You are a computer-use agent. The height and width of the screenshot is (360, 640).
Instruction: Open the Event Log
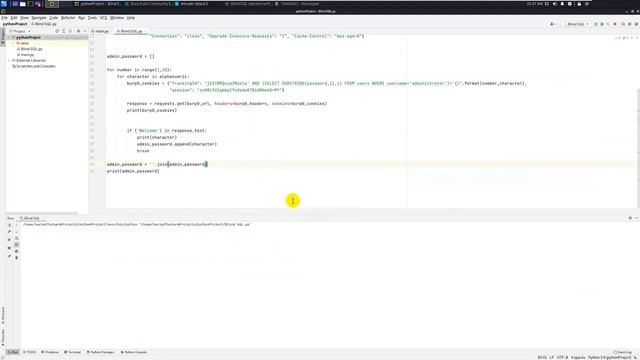(x=623, y=352)
